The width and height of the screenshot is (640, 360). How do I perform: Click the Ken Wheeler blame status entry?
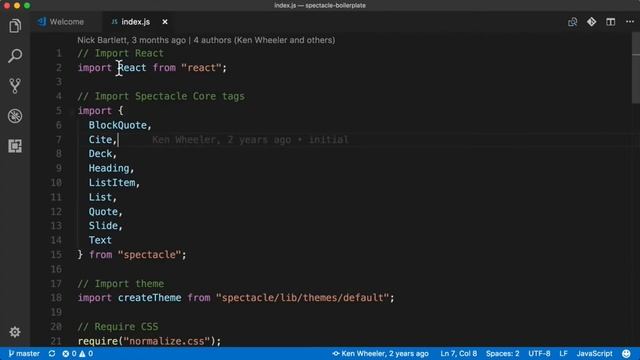coord(380,353)
